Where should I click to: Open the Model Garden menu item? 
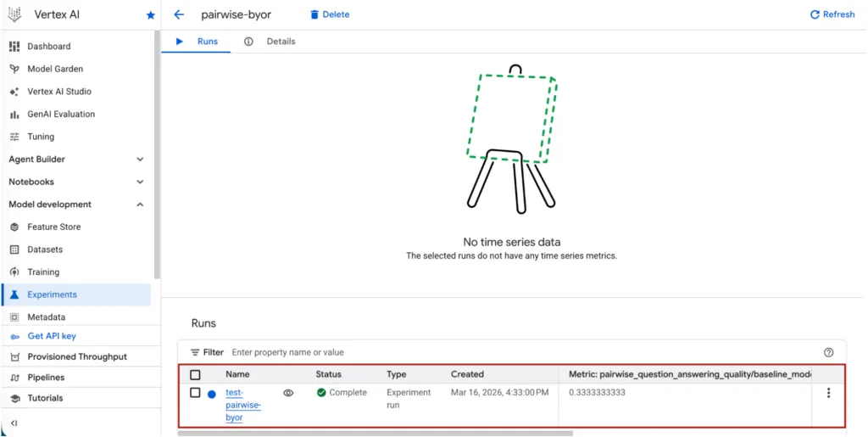55,70
